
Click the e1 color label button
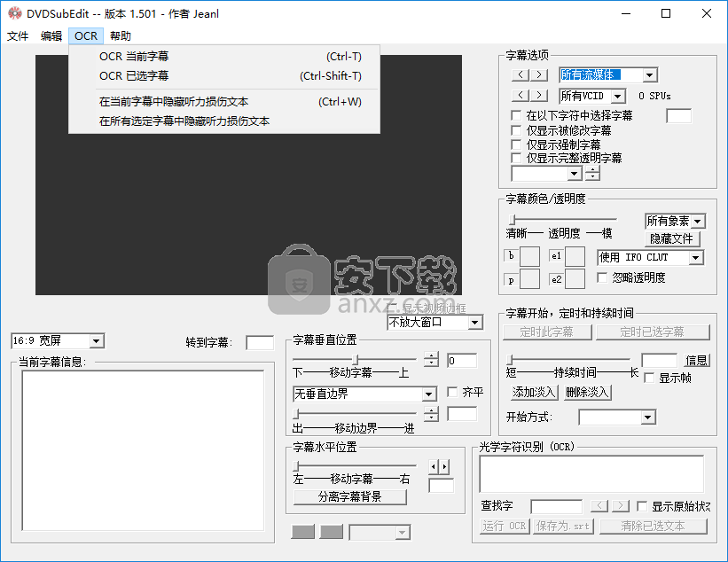point(556,255)
